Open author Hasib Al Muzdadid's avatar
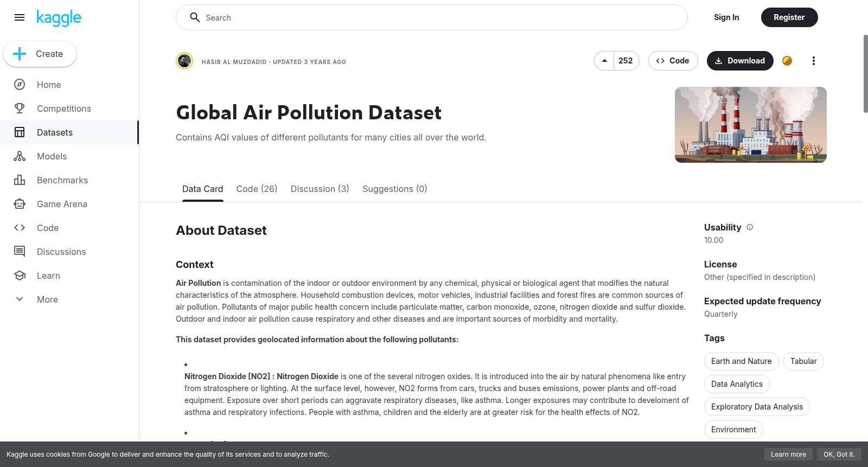Screen dimensions: 868x467 click(184, 61)
